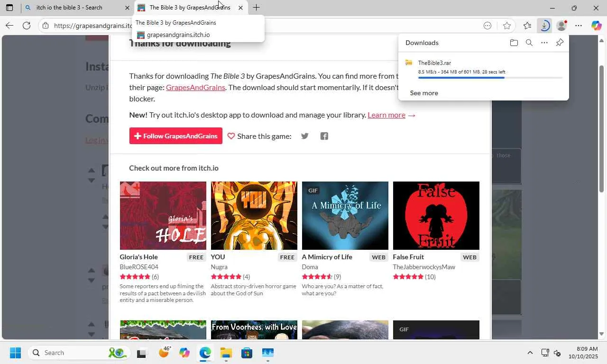Click the 'Thanks for downloading' heading

tap(180, 43)
